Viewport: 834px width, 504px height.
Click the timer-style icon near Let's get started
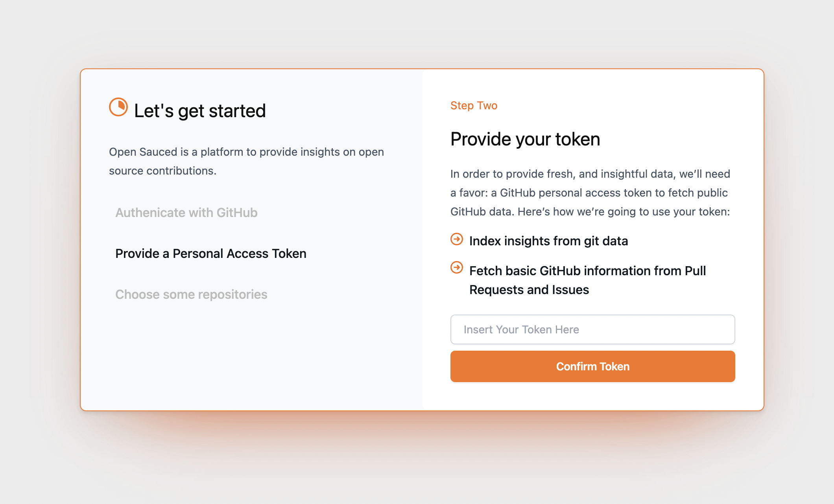pos(118,107)
